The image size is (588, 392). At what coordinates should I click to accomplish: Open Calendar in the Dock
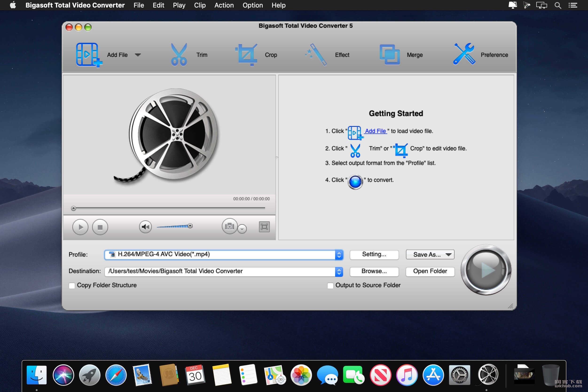(195, 375)
